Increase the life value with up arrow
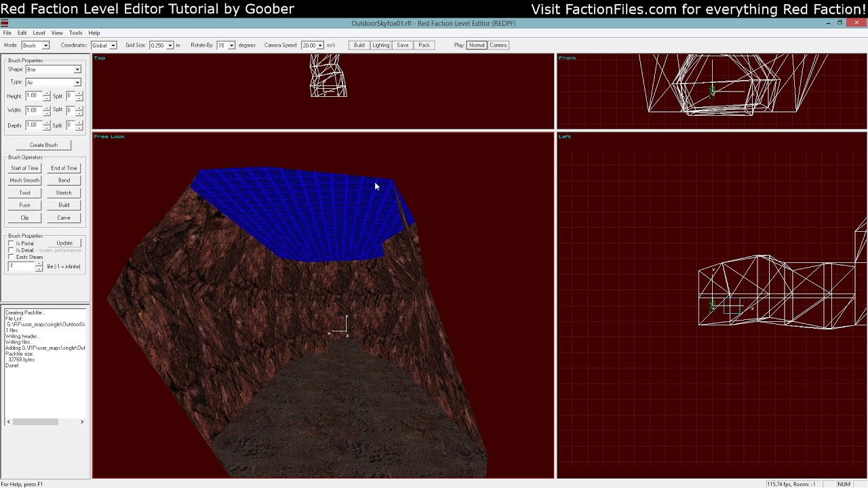The width and height of the screenshot is (868, 488). click(x=39, y=264)
